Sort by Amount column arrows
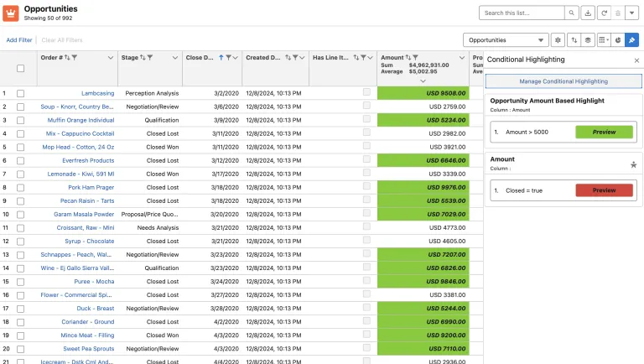This screenshot has width=644, height=364. [x=408, y=58]
